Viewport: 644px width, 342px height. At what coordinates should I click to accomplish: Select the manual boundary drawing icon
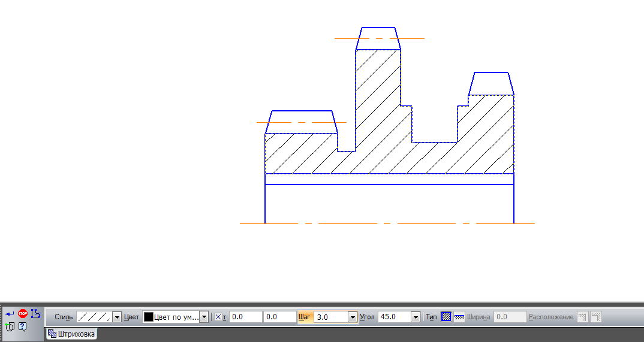point(36,314)
